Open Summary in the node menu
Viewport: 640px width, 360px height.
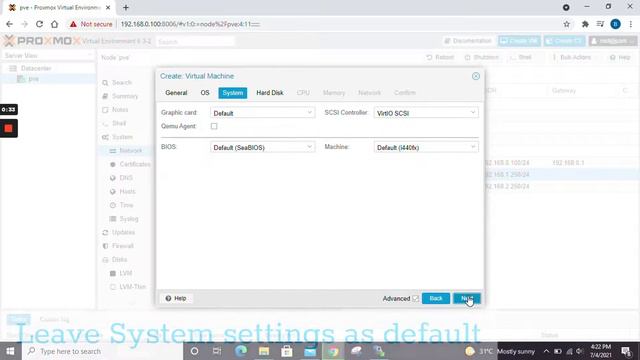click(125, 96)
